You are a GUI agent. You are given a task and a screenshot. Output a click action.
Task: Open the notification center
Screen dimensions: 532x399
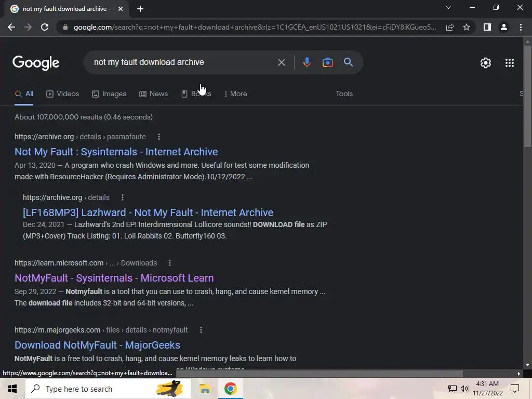pyautogui.click(x=515, y=389)
